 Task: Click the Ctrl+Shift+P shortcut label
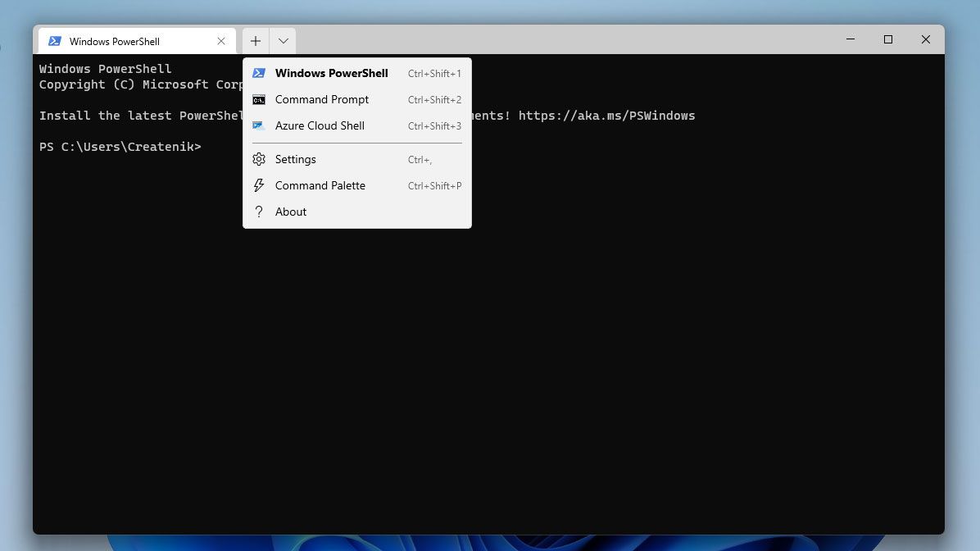(434, 186)
